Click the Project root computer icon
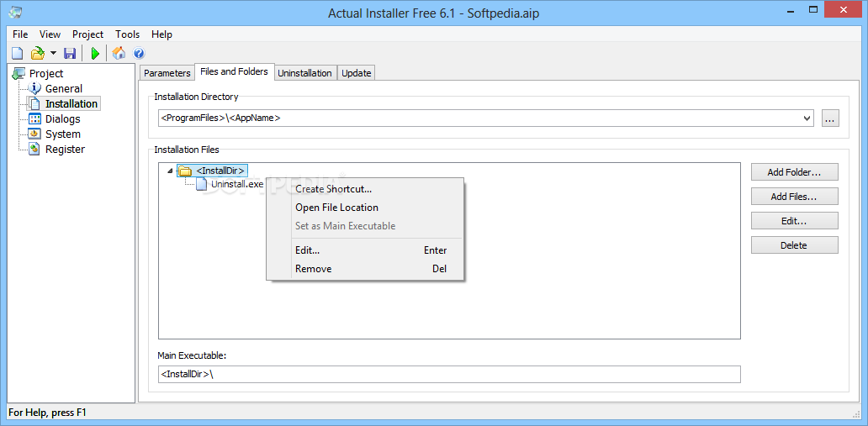This screenshot has width=868, height=426. point(19,74)
